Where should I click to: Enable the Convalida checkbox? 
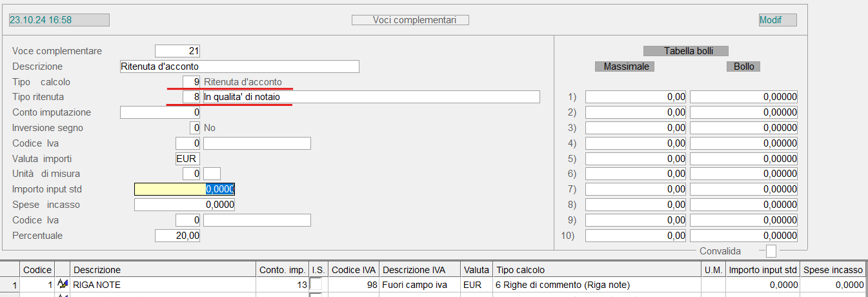tap(771, 251)
